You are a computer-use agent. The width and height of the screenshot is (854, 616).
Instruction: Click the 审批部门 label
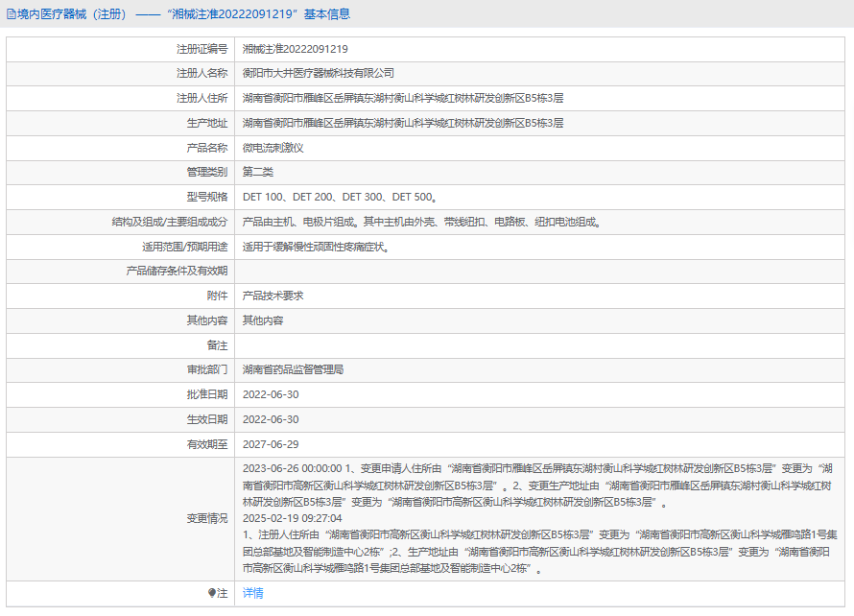pyautogui.click(x=207, y=369)
